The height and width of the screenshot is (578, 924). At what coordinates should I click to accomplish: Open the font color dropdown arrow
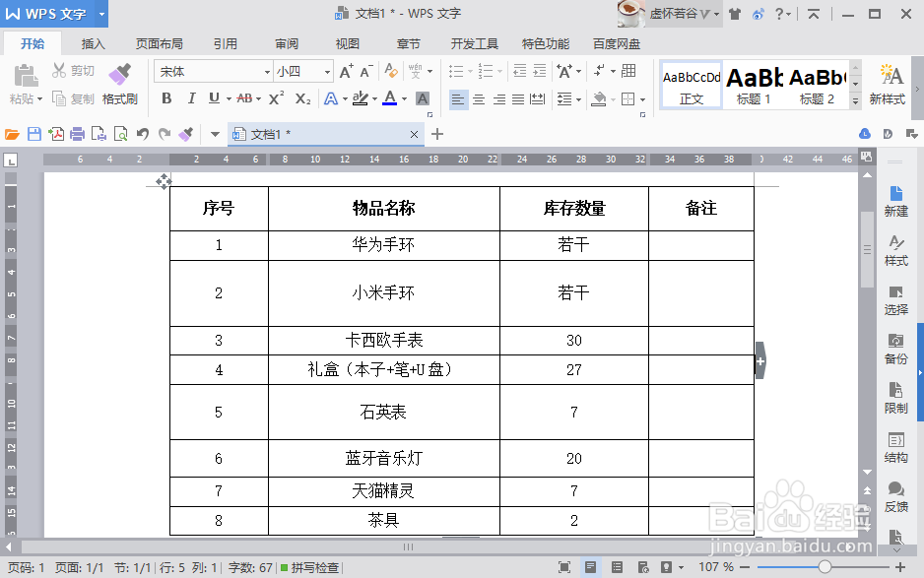click(x=404, y=99)
